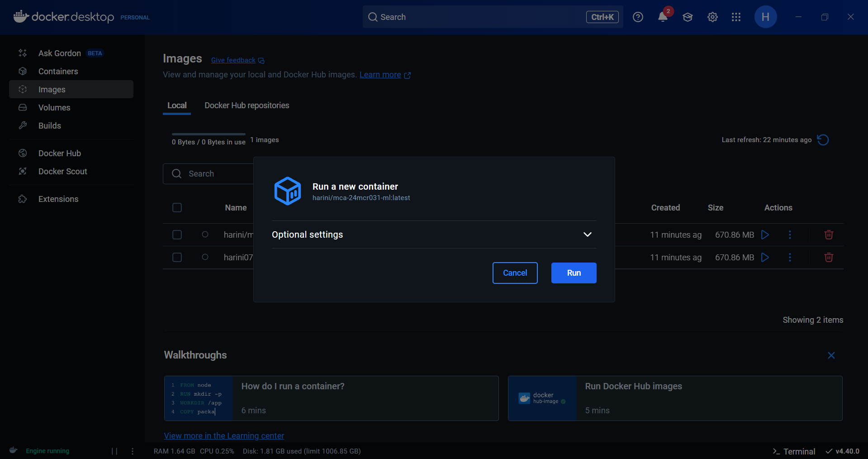Close the Walkthroughs section

click(x=831, y=355)
